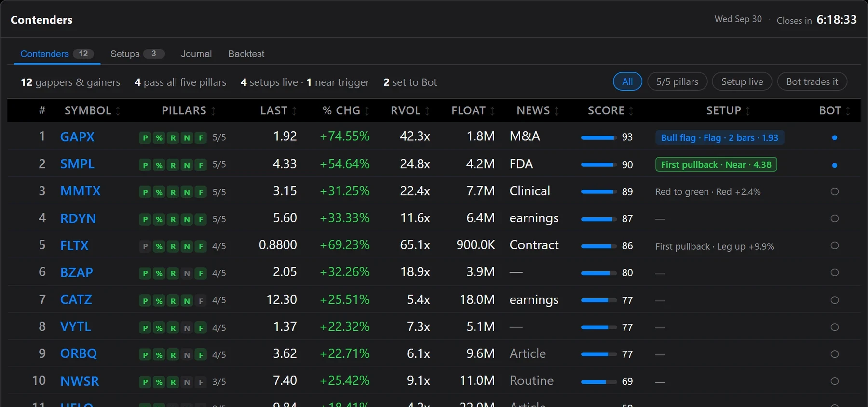
Task: Sort the table by SCORE
Action: 610,111
